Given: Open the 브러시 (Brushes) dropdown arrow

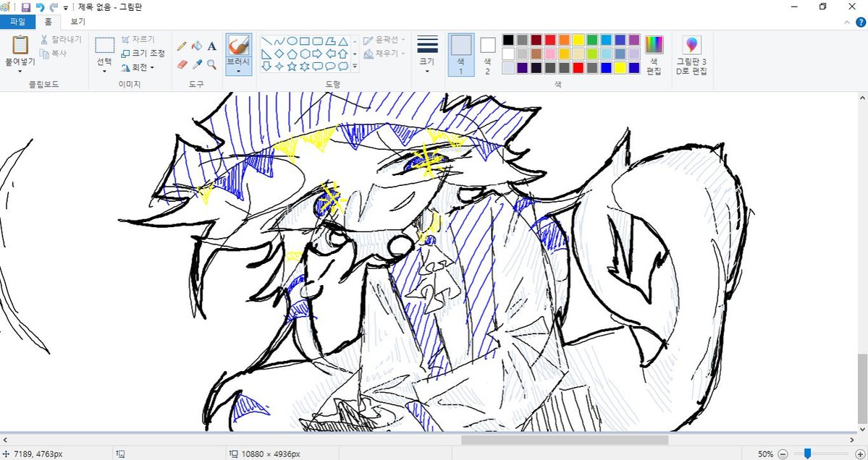Looking at the screenshot, I should point(239,72).
